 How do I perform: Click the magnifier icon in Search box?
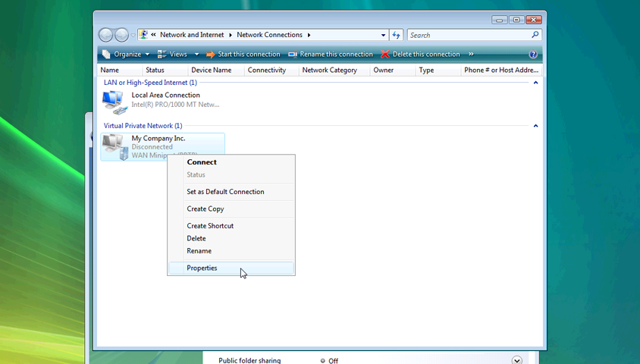click(535, 35)
